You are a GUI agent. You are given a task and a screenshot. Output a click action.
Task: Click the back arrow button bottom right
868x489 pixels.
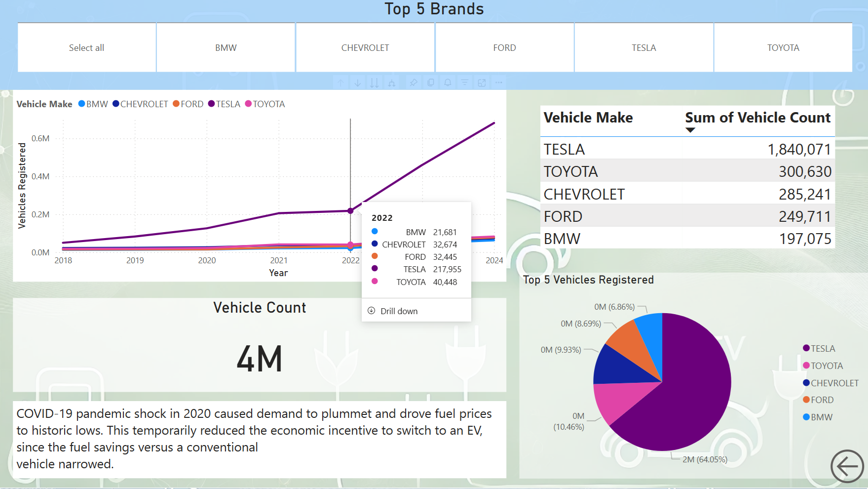point(847,466)
